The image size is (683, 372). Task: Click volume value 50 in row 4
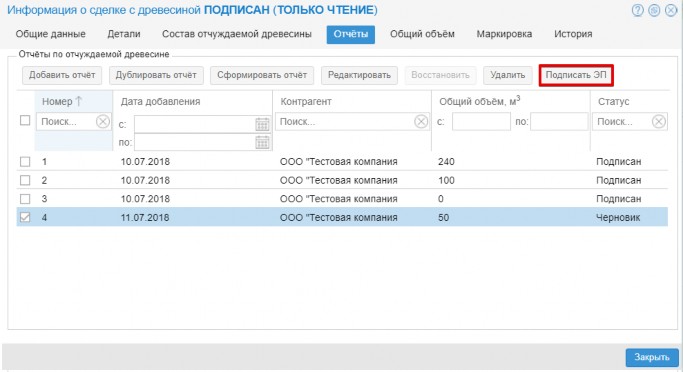[443, 217]
